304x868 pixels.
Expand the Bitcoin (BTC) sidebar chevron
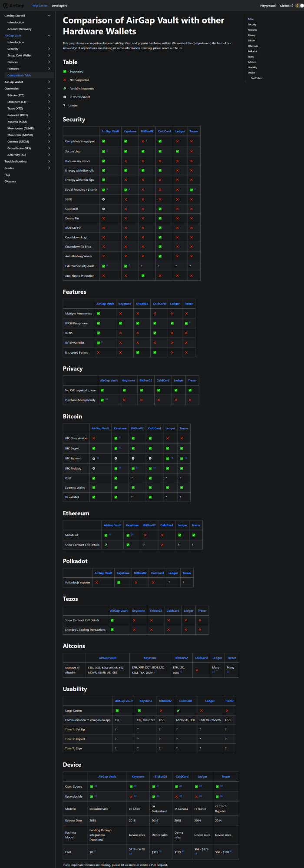[x=49, y=95]
